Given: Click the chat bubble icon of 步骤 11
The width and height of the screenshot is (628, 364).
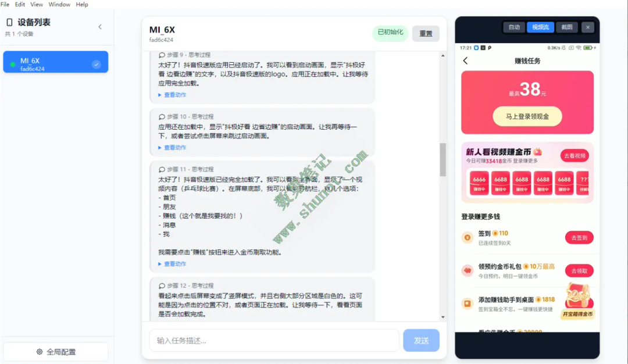Looking at the screenshot, I should (x=162, y=169).
